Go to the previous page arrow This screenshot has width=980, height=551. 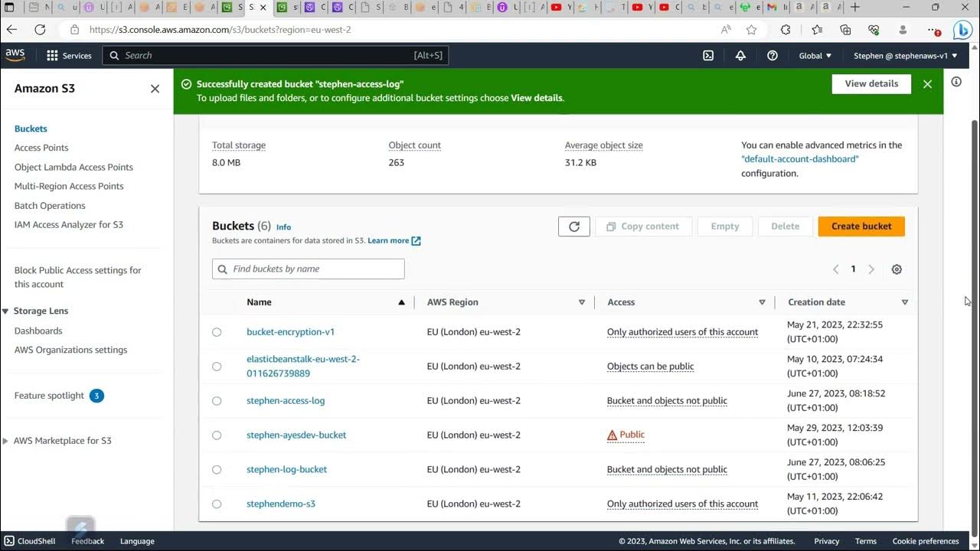[835, 269]
